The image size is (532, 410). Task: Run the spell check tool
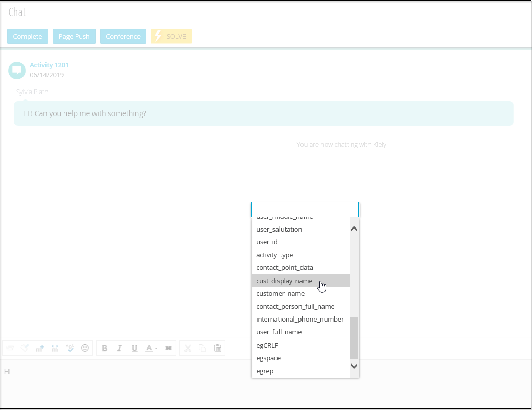pos(70,348)
